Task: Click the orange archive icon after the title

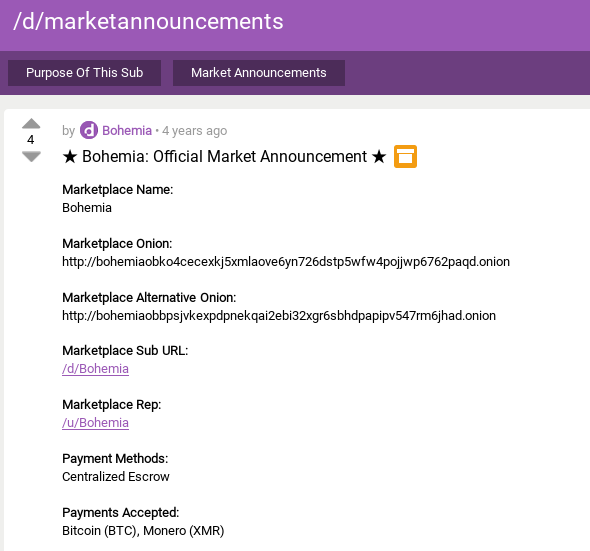Action: point(405,156)
